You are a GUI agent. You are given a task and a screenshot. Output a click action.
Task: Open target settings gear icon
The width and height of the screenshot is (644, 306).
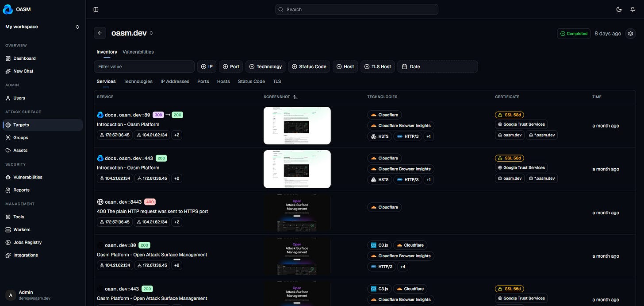630,34
